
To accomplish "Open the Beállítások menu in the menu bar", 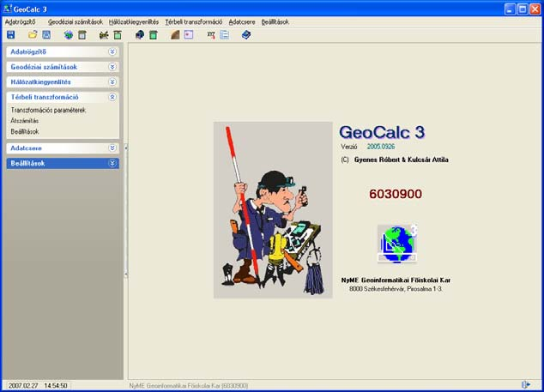I will click(x=275, y=21).
